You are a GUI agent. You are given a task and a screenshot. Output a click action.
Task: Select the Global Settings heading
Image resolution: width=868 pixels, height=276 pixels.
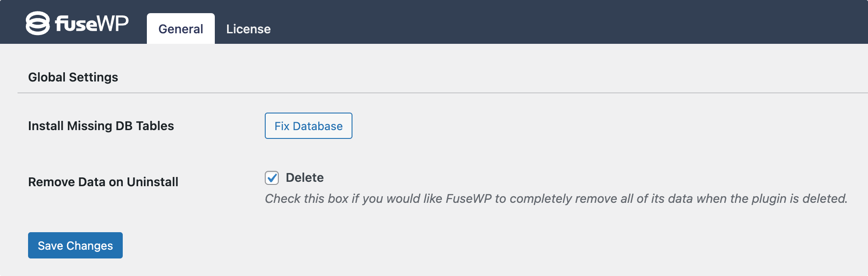coord(73,77)
